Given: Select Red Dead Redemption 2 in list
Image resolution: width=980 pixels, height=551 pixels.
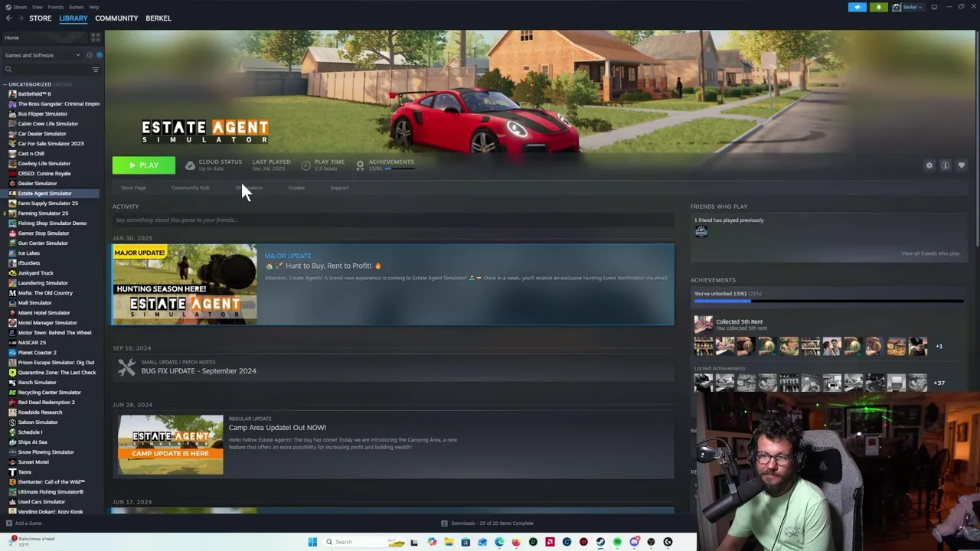Looking at the screenshot, I should 46,403.
